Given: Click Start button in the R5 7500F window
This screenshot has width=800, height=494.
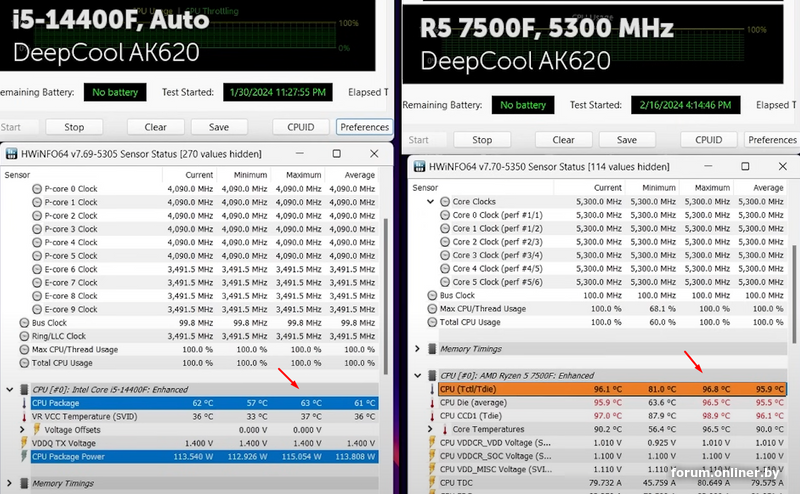Looking at the screenshot, I should click(418, 140).
